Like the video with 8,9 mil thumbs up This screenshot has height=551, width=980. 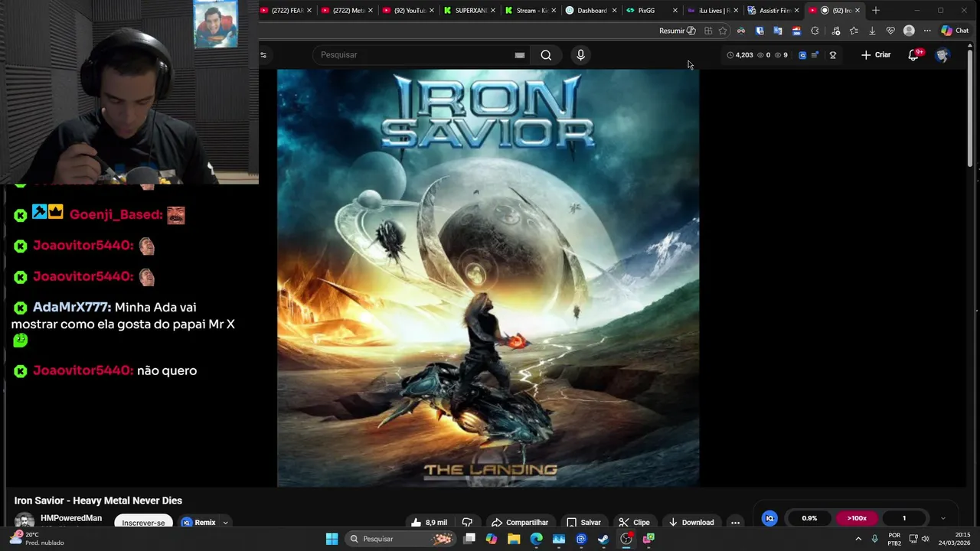(x=430, y=523)
